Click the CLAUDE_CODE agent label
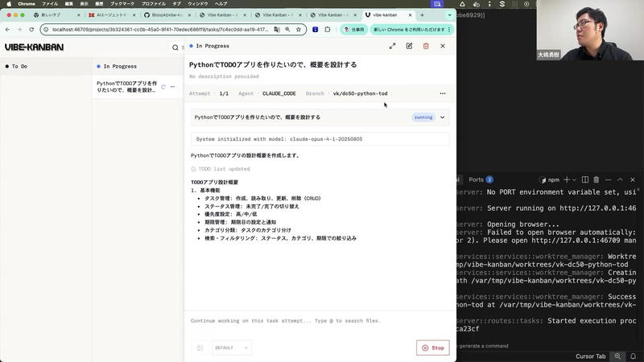This screenshot has width=644, height=362. (x=279, y=93)
